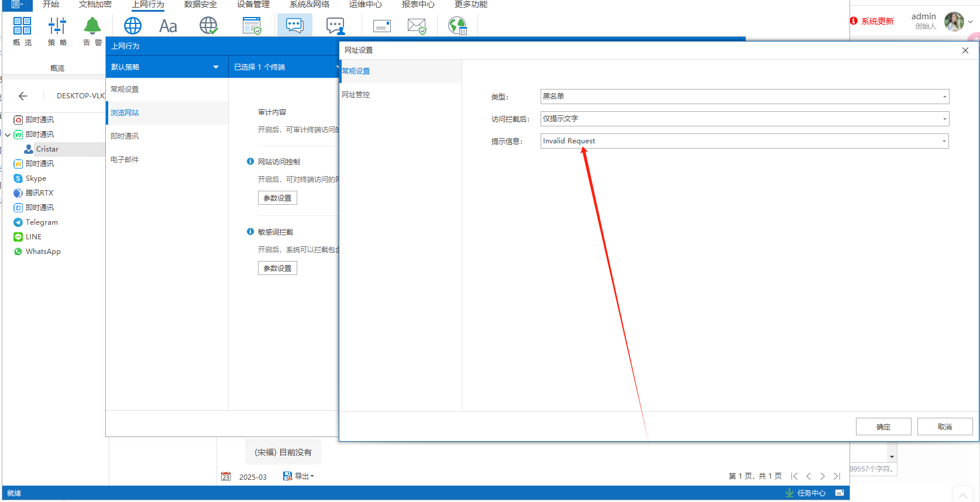Click the status bar panel icon beside 任务中心
This screenshot has height=502, width=980.
(840, 493)
